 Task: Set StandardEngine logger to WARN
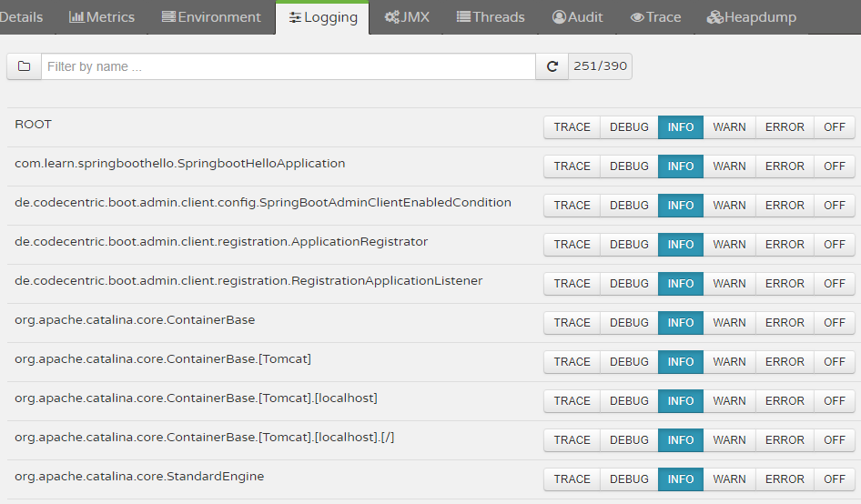point(729,479)
